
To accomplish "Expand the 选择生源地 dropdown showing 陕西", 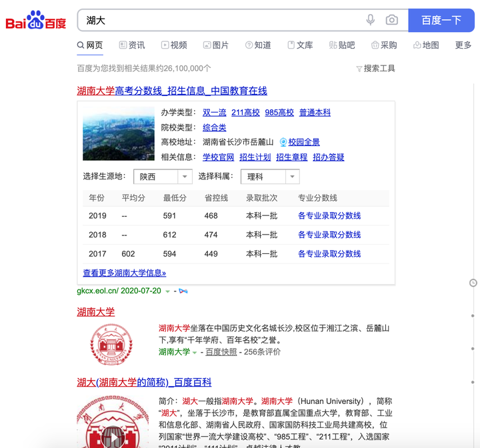I will 163,177.
